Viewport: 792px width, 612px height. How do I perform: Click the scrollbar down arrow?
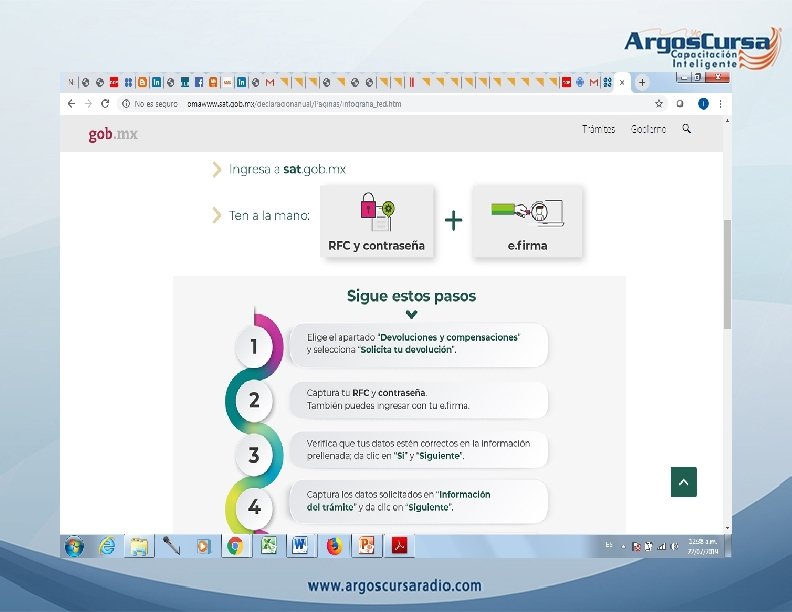[727, 528]
